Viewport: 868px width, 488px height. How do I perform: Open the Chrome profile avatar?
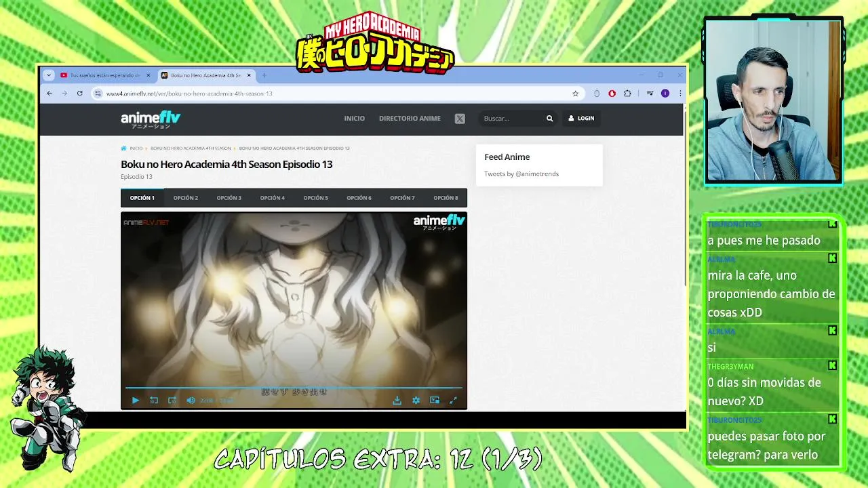pyautogui.click(x=665, y=94)
